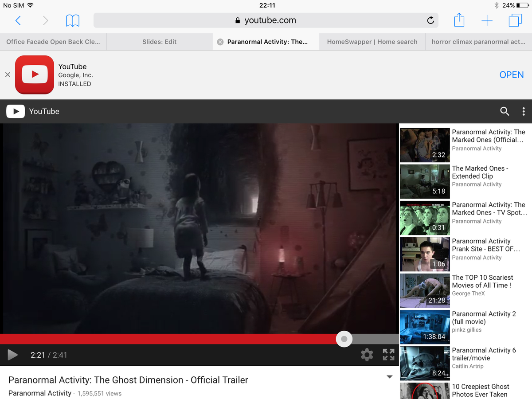
Task: Switch to horror climax paranormal tab
Action: (479, 42)
